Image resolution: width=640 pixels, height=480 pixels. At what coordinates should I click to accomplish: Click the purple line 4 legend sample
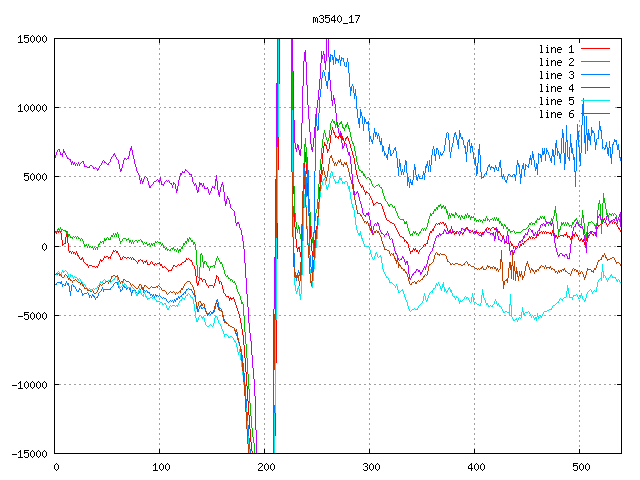596,88
